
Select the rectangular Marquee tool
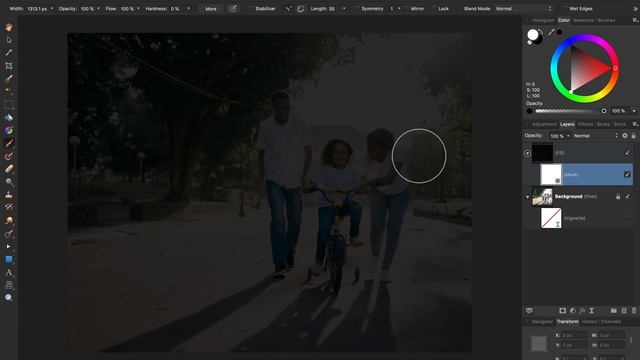[x=9, y=105]
